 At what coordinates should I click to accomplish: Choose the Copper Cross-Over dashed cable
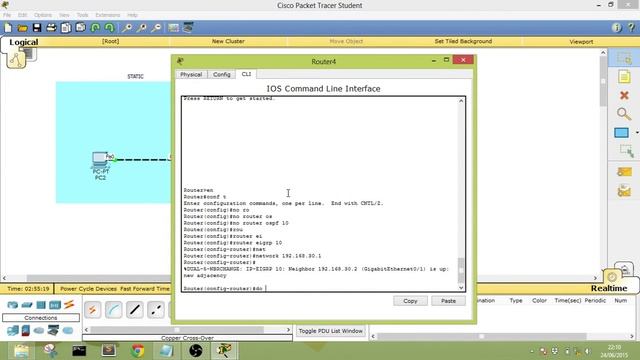156,310
